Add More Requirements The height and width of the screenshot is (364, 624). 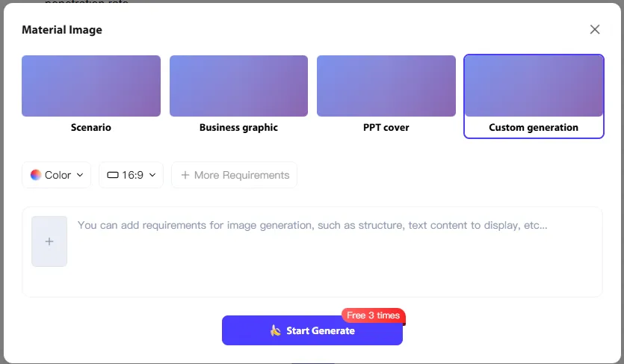[235, 175]
